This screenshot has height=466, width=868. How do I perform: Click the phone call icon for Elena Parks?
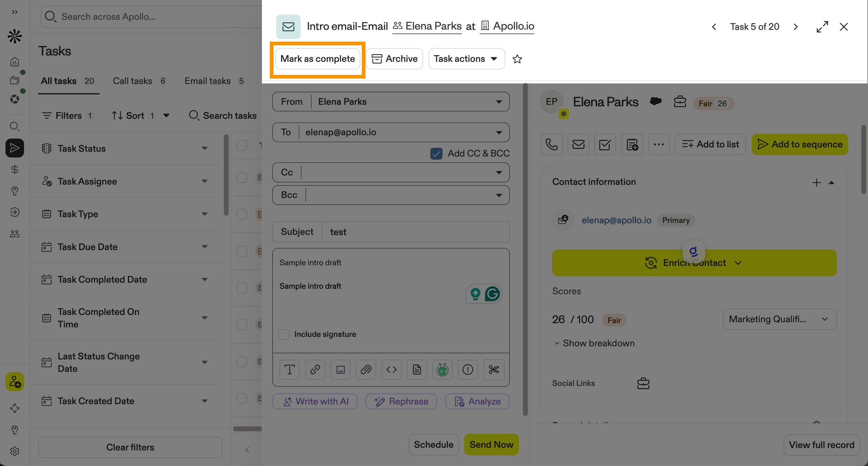(x=551, y=145)
